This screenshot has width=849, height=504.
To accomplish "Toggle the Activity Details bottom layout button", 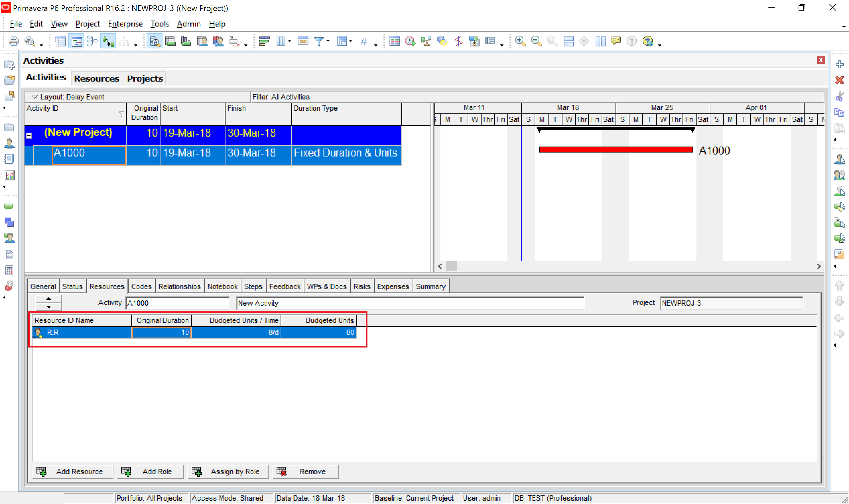I will [155, 41].
